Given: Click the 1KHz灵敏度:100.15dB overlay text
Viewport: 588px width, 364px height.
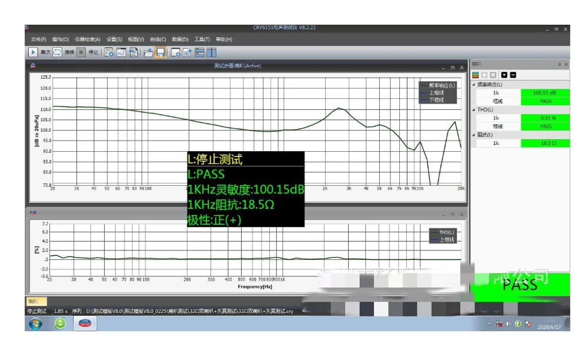Looking at the screenshot, I should coord(246,189).
